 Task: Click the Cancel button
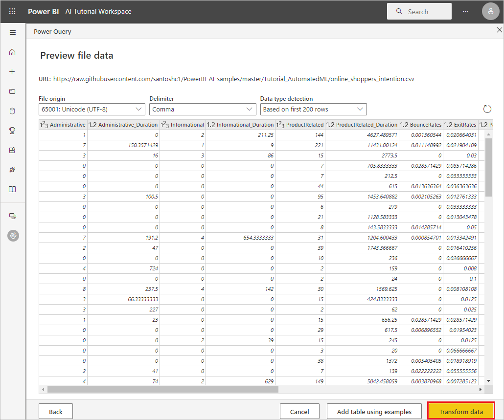(299, 412)
